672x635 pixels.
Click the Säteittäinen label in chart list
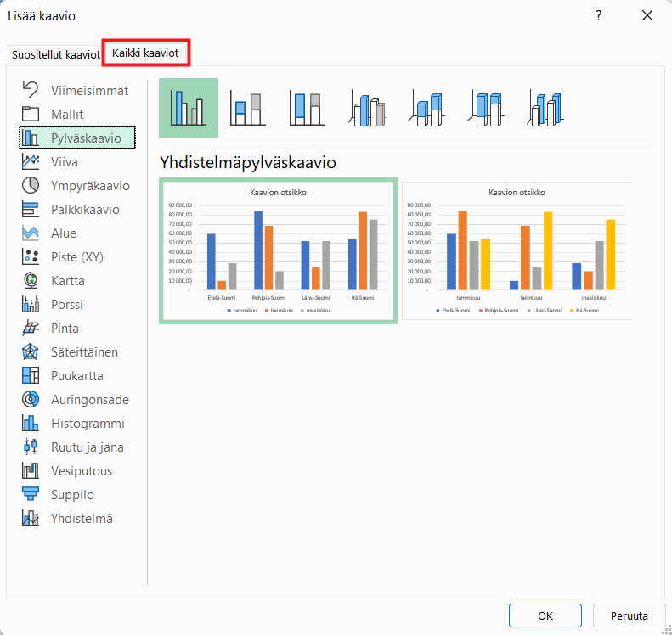click(84, 352)
